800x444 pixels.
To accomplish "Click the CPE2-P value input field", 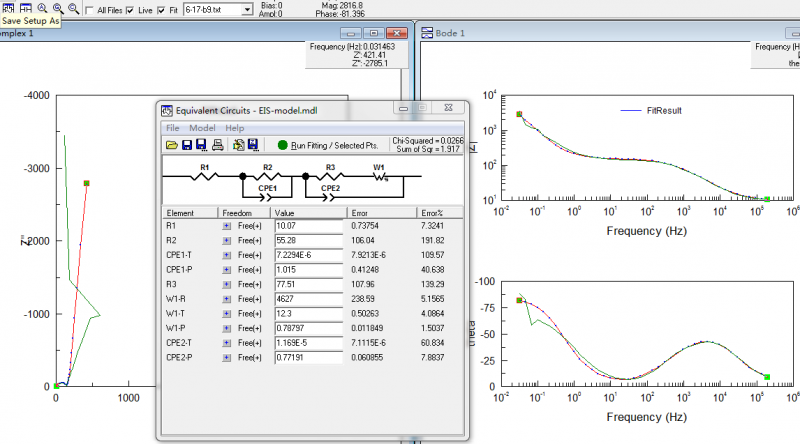I will click(x=308, y=356).
